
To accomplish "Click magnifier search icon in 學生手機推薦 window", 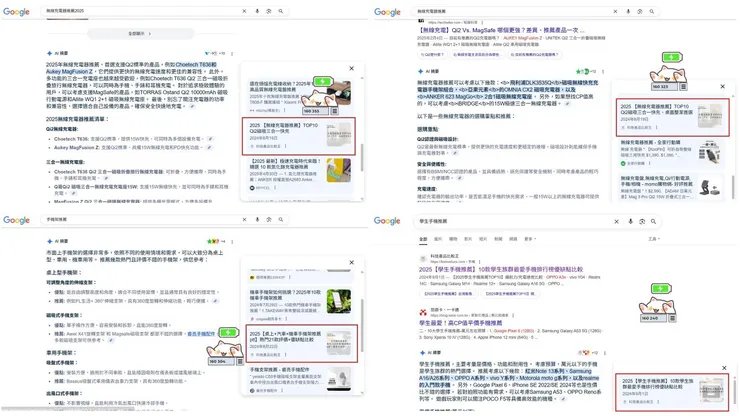I will pos(653,221).
